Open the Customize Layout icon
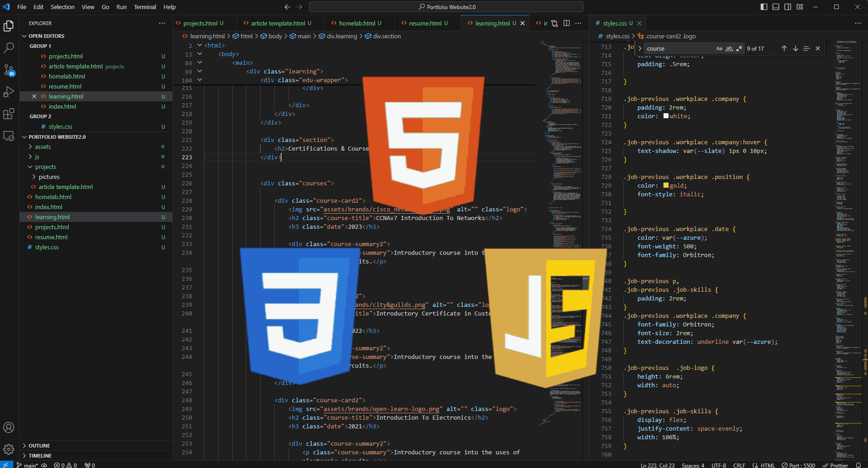The width and height of the screenshot is (868, 468). [800, 7]
